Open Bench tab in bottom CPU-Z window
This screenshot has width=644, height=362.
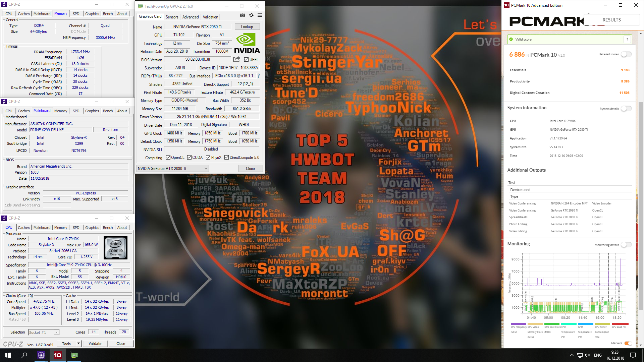click(108, 228)
